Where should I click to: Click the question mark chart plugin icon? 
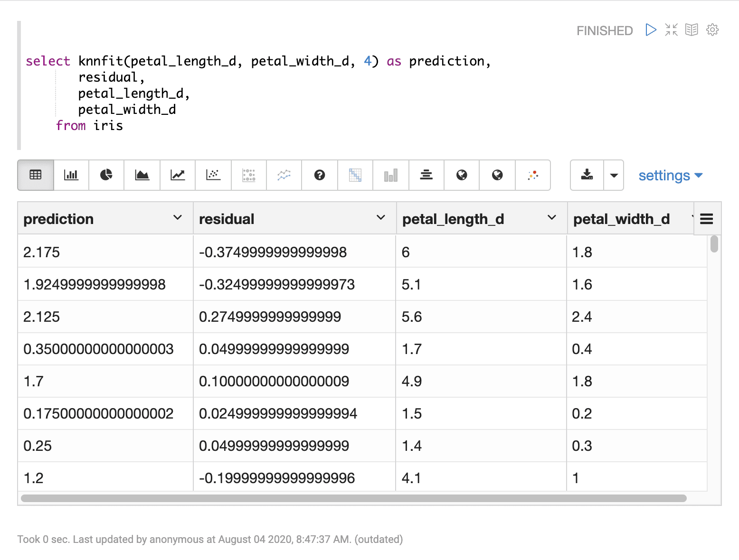click(x=319, y=175)
